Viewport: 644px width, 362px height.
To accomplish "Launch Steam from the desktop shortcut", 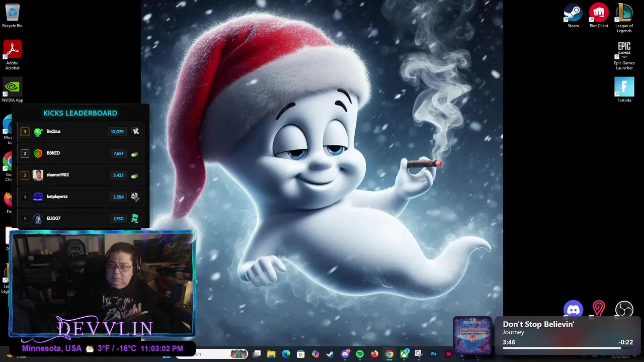I will [573, 16].
